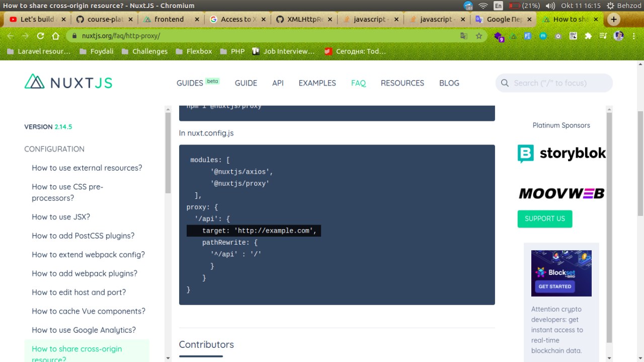Viewport: 644px width, 362px height.
Task: Open the Behzod session gear menu
Action: coord(624,6)
